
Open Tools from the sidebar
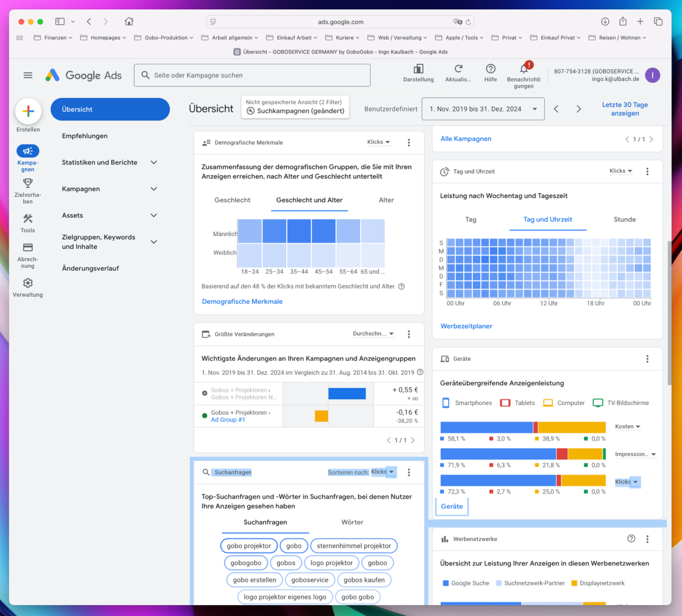click(28, 219)
